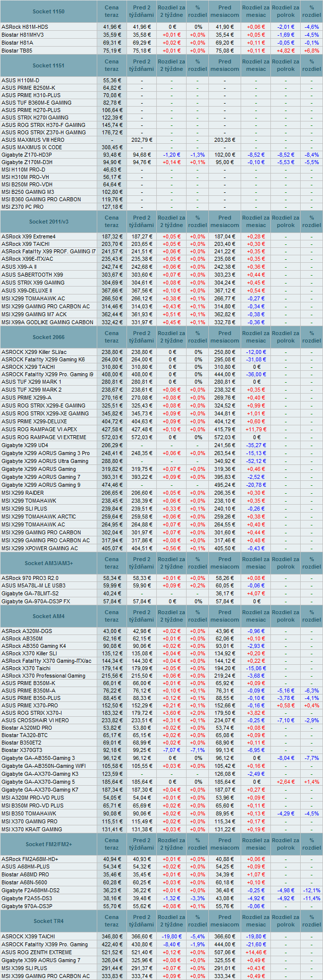Select the "ASUS PRIME X370-PRO" product name
The height and width of the screenshot is (980, 323).
pos(30,705)
